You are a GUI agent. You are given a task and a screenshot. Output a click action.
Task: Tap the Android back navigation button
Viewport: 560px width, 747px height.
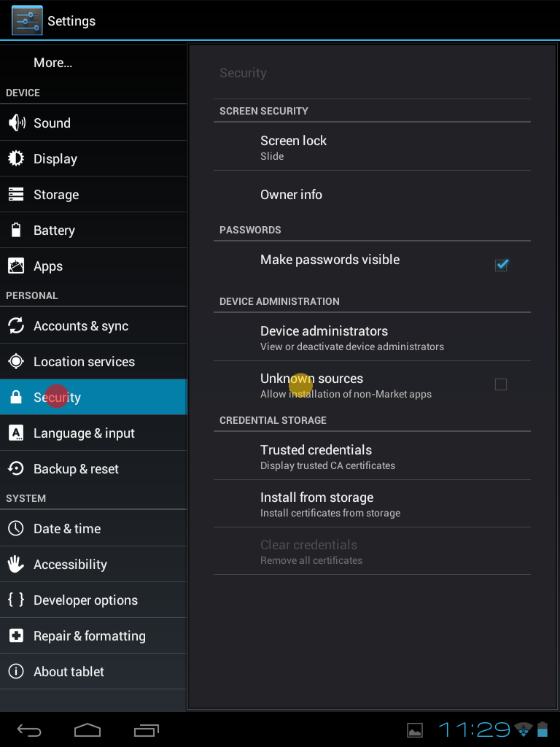(x=29, y=729)
